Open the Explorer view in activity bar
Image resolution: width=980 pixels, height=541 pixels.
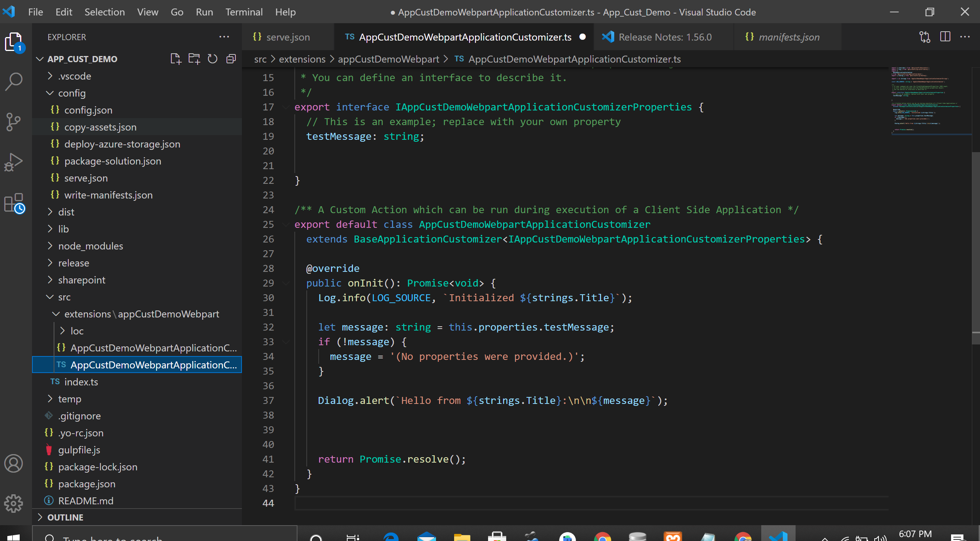tap(14, 42)
